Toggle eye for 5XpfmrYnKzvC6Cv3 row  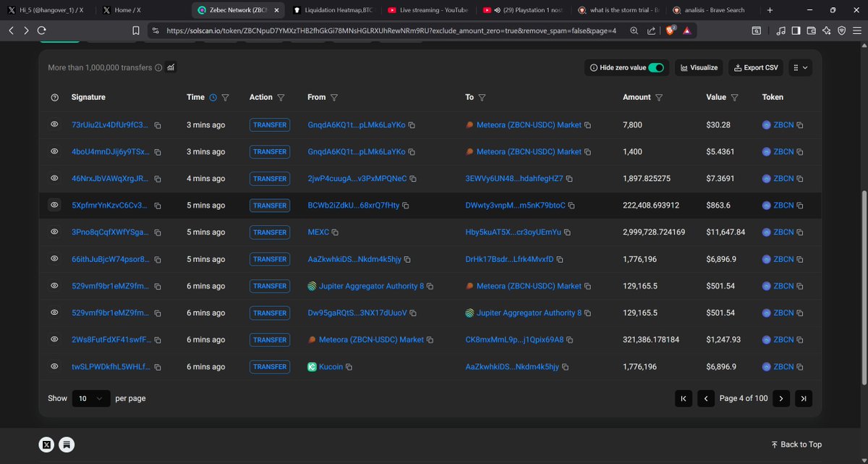click(54, 206)
